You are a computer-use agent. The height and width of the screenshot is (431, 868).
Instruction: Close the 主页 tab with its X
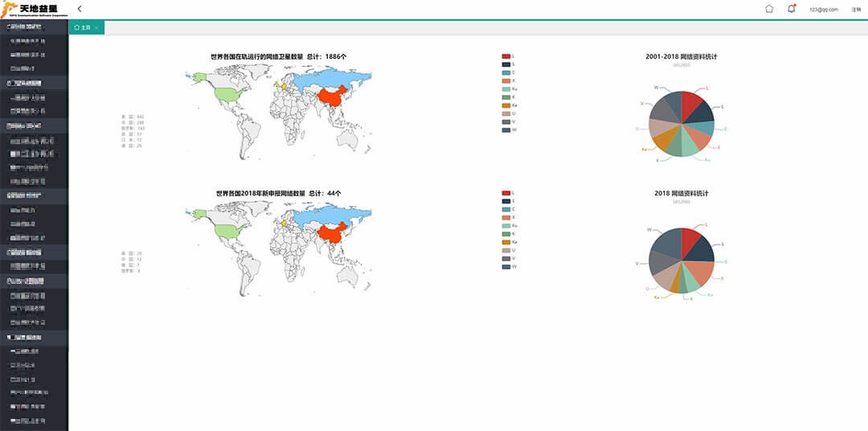(x=96, y=28)
